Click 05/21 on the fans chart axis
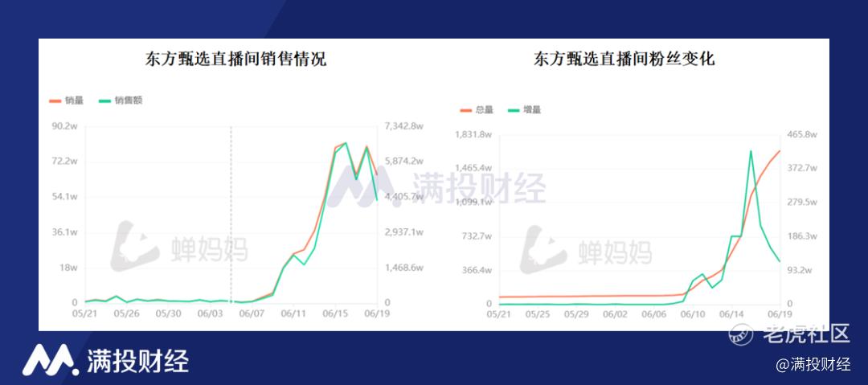The image size is (868, 385). (499, 314)
